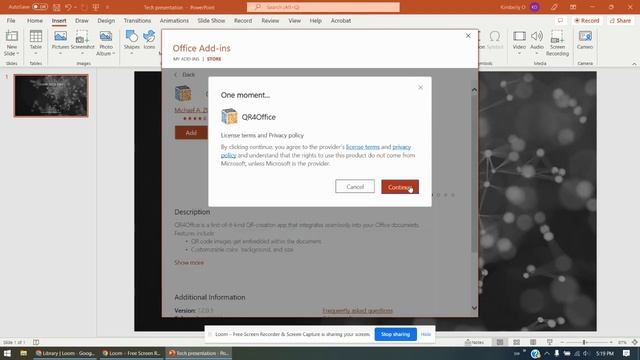
Task: Switch to the Design tab
Action: [x=106, y=20]
